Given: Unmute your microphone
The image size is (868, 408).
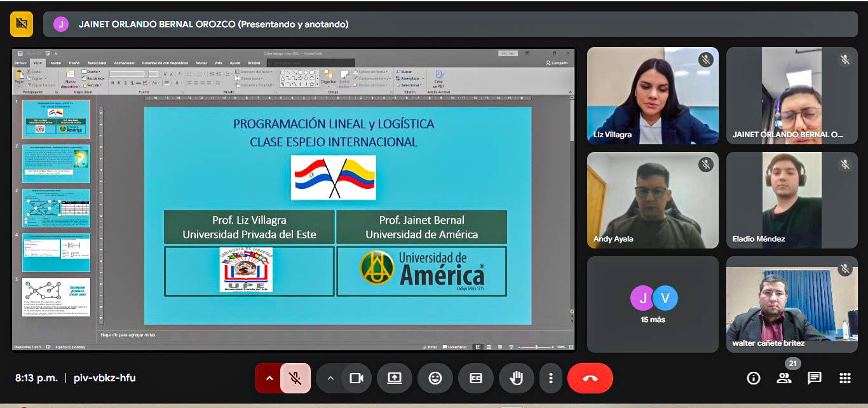Looking at the screenshot, I should (x=295, y=378).
